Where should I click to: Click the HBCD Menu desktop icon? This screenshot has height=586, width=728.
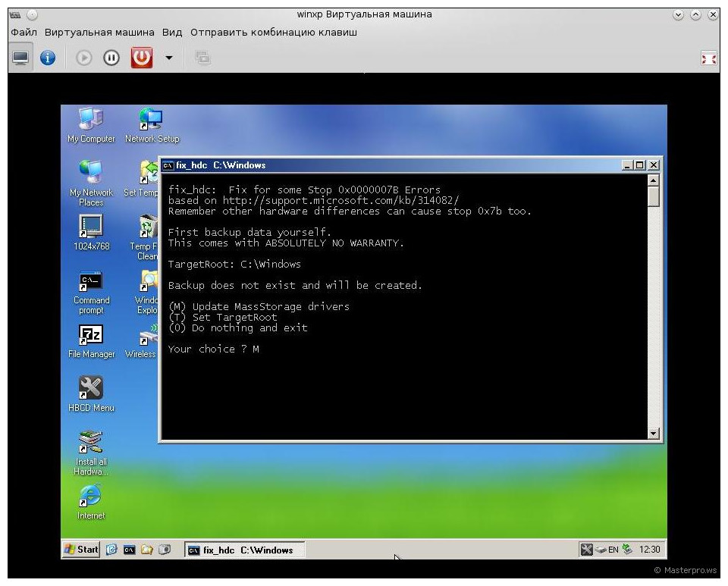pos(91,394)
